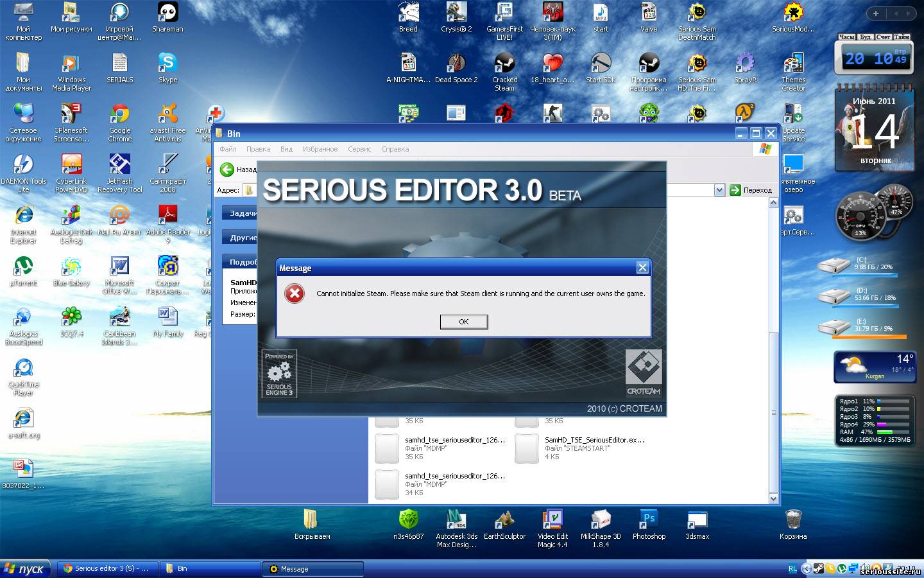
Task: Open the Вскрываем folder on desktop
Action: click(312, 525)
